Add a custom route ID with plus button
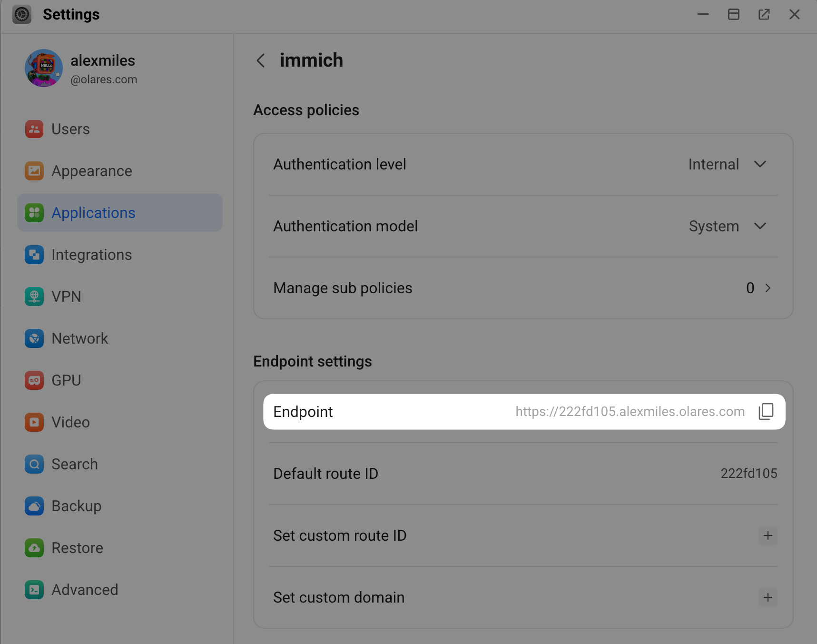This screenshot has height=644, width=817. 767,535
